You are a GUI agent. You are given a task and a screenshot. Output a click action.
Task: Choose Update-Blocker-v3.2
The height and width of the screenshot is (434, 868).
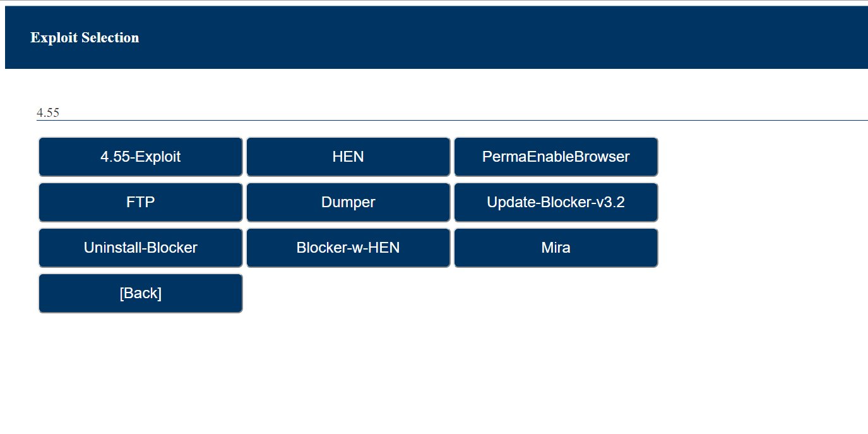(556, 202)
